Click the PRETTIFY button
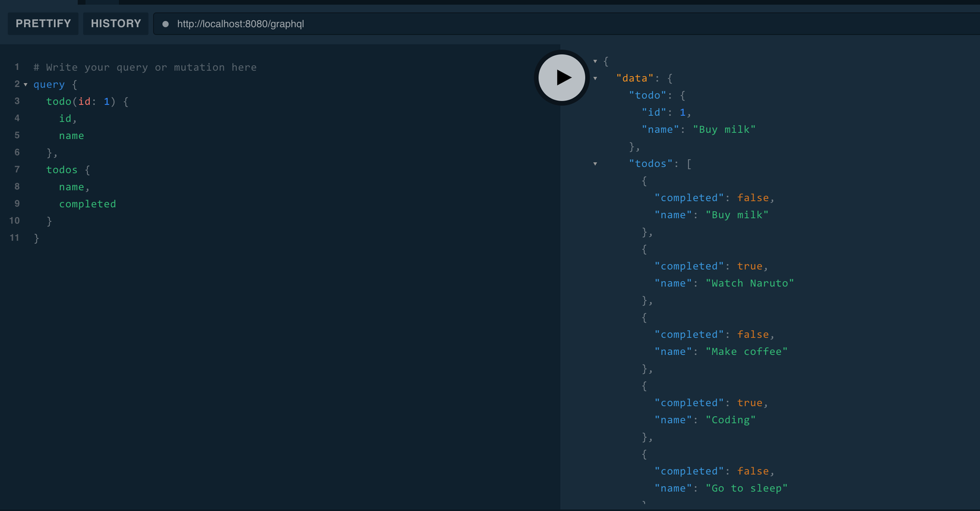980x511 pixels. point(43,24)
